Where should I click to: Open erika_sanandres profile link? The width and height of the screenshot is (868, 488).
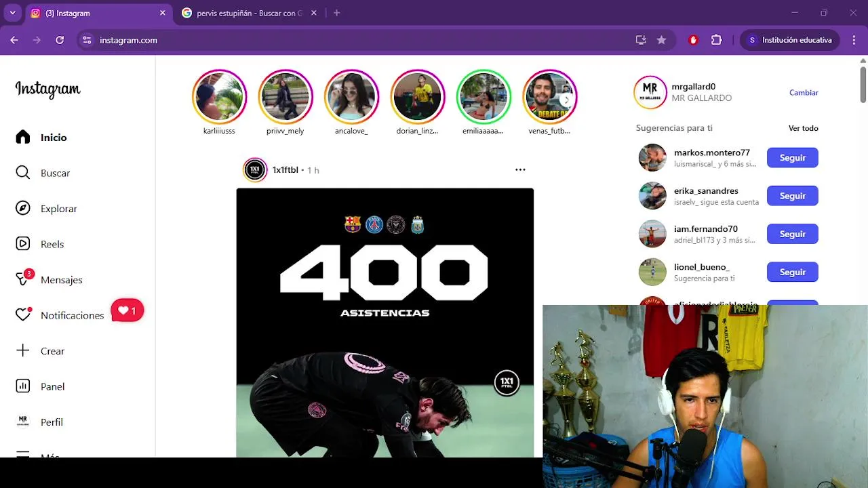click(x=706, y=191)
